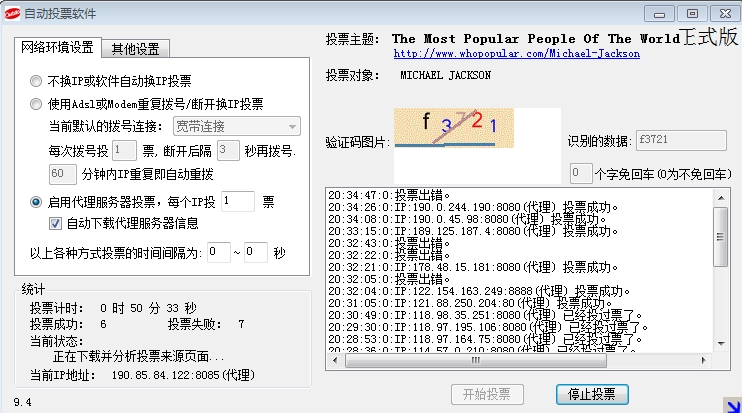Click the 停止投票 button
The height and width of the screenshot is (413, 742).
(x=592, y=394)
